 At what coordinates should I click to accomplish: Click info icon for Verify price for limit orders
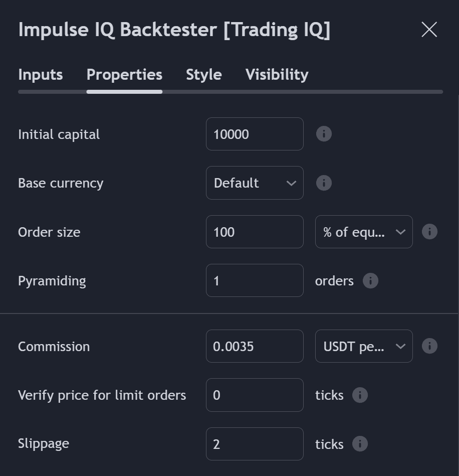[360, 395]
